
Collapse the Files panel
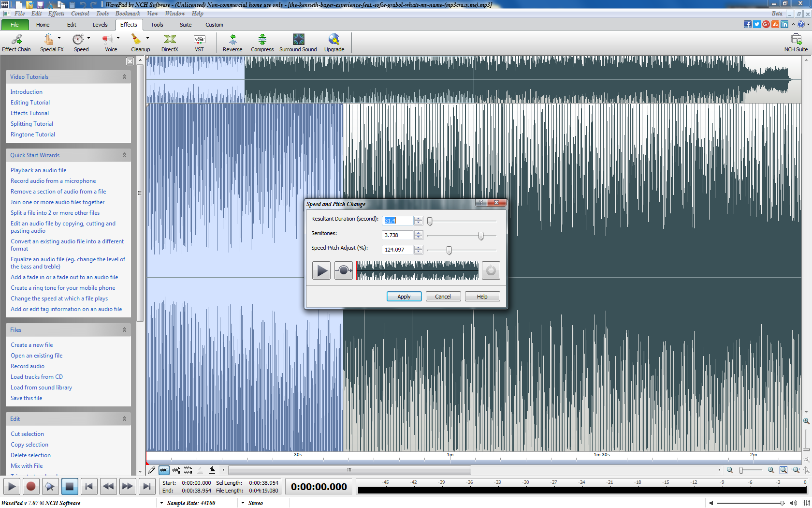point(124,330)
